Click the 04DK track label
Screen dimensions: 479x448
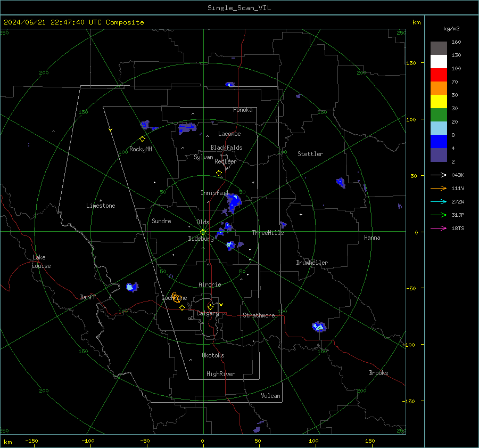coord(458,175)
